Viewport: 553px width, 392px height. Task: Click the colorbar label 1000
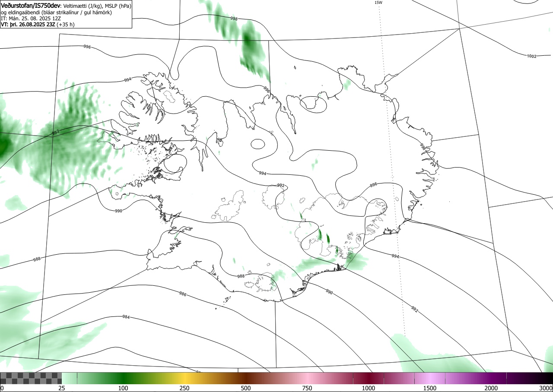[x=369, y=388]
